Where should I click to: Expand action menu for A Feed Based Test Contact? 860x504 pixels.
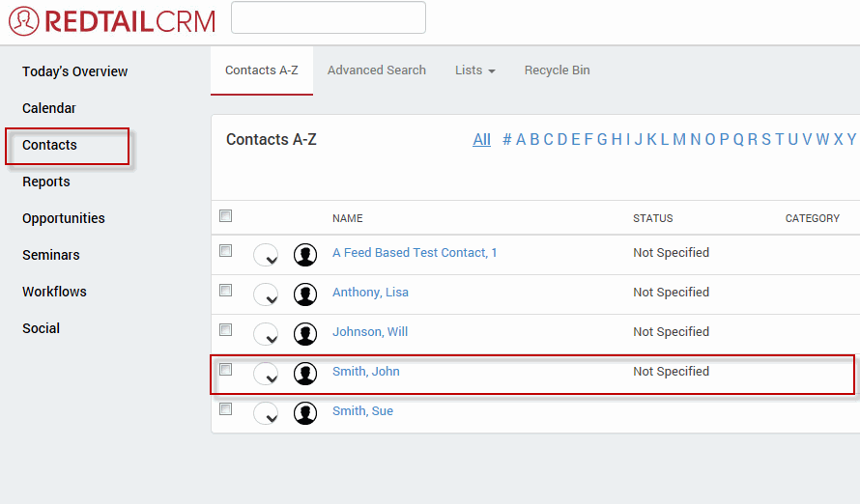(266, 255)
